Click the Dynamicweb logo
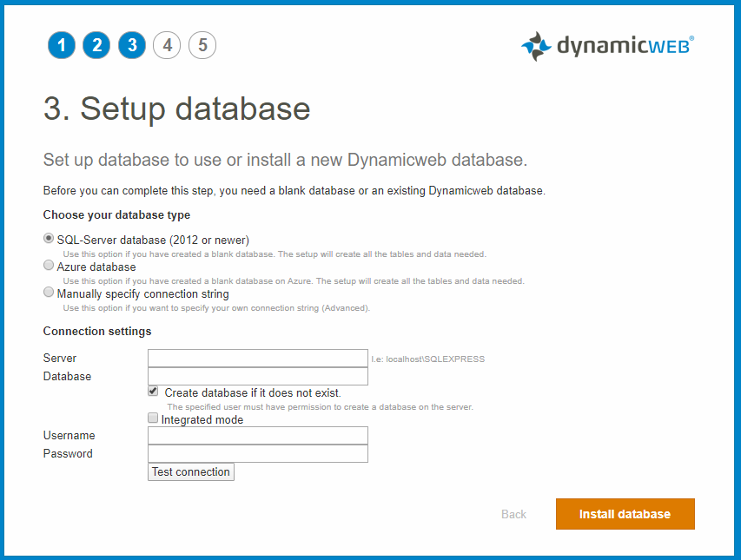 click(x=607, y=46)
